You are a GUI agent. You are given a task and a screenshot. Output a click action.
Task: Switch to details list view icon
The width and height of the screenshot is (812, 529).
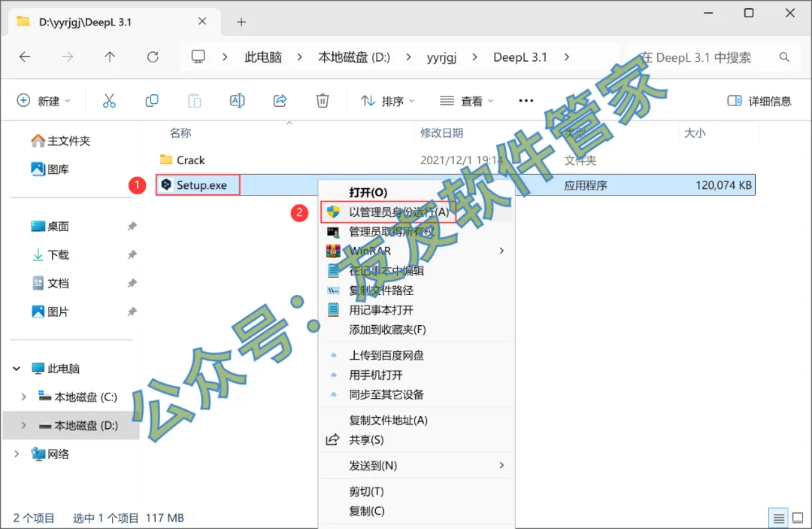pyautogui.click(x=778, y=518)
